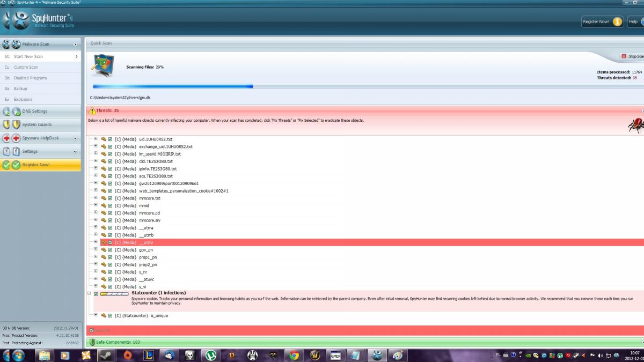This screenshot has width=644, height=362.
Task: Expand the Settings menu arrow
Action: (75, 151)
